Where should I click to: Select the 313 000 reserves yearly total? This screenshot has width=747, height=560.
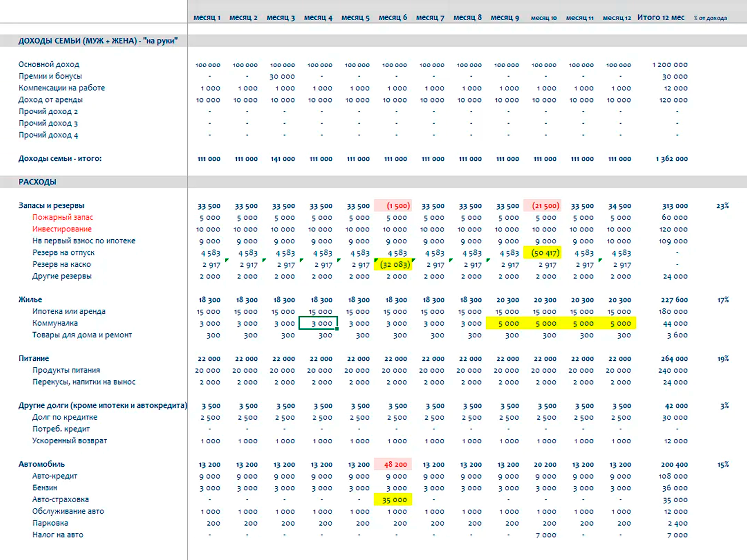pos(675,206)
